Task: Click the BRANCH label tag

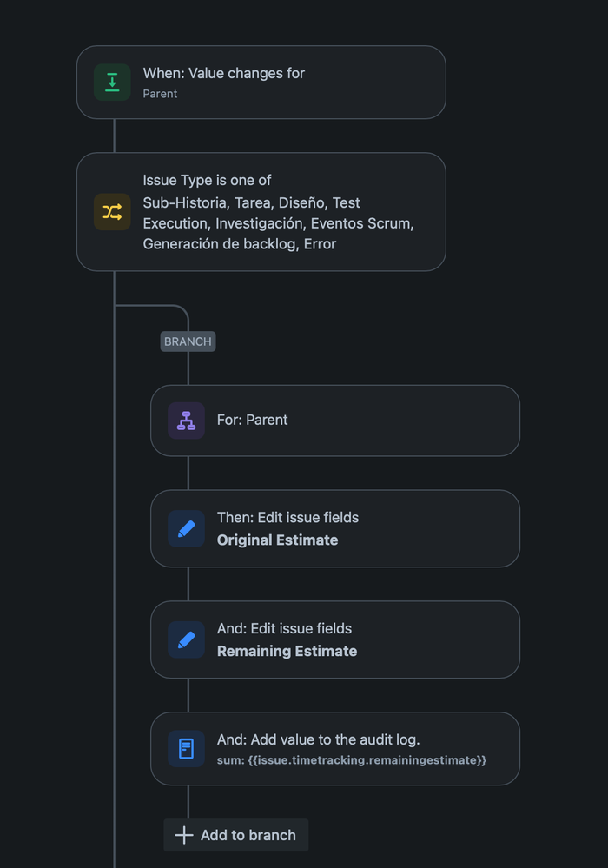Action: pyautogui.click(x=188, y=341)
